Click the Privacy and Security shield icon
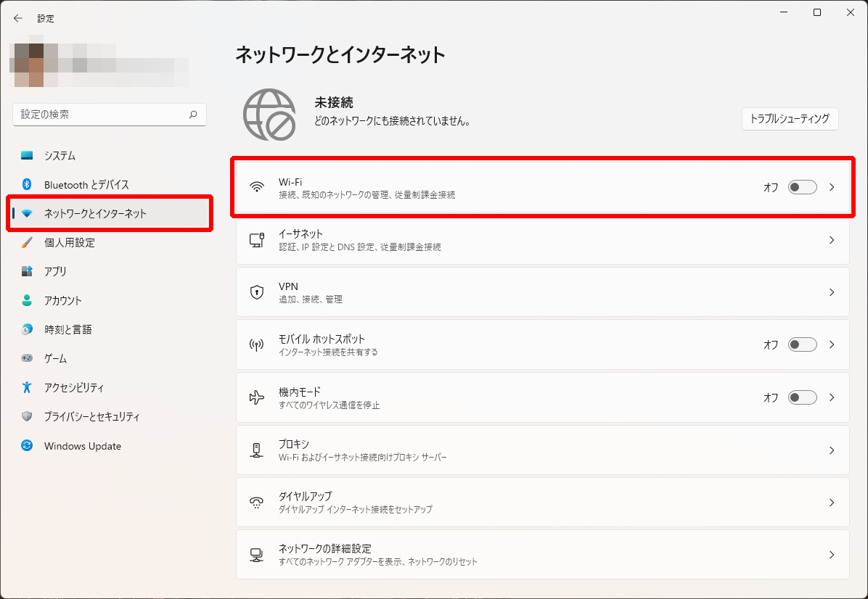Viewport: 868px width, 599px height. tap(27, 416)
